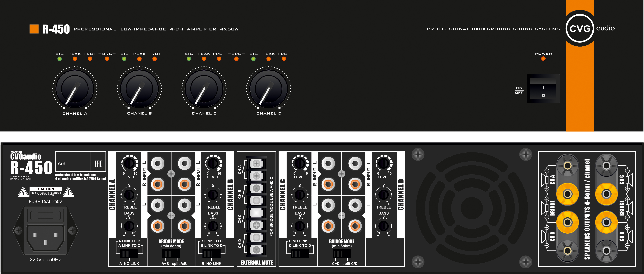This screenshot has width=644, height=274.
Task: Click the orange square beside R-450
Action: tap(34, 29)
